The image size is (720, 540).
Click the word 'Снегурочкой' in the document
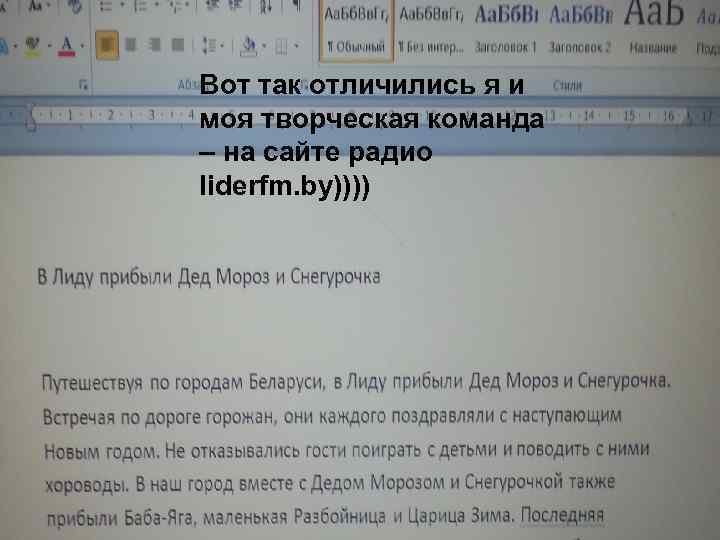point(514,482)
